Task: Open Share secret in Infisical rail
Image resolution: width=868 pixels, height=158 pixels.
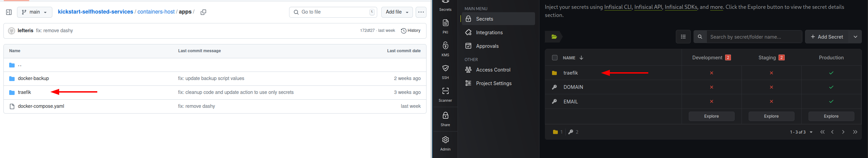Action: (445, 119)
